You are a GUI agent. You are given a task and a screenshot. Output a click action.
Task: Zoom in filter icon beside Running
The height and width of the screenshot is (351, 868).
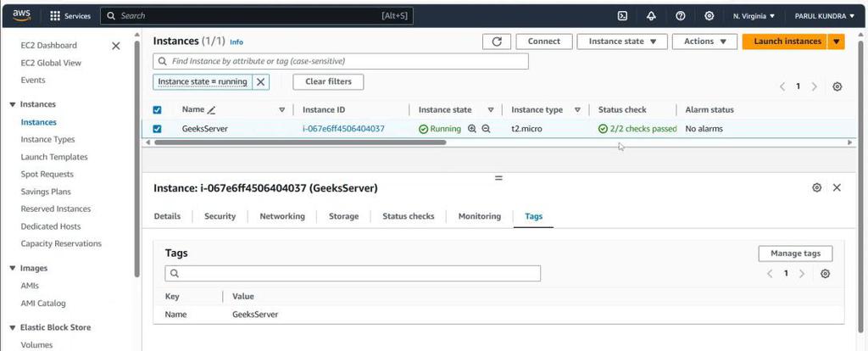click(x=471, y=128)
